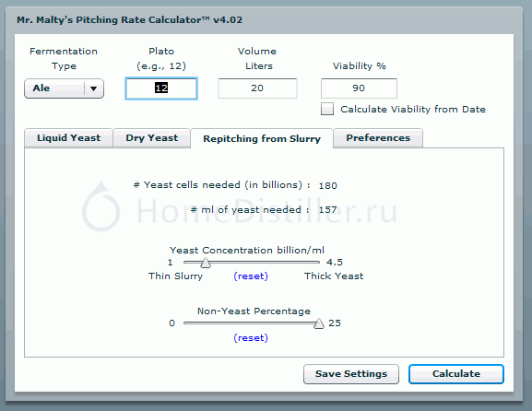Click the Volume Liters input field
The image size is (532, 411).
[x=257, y=88]
